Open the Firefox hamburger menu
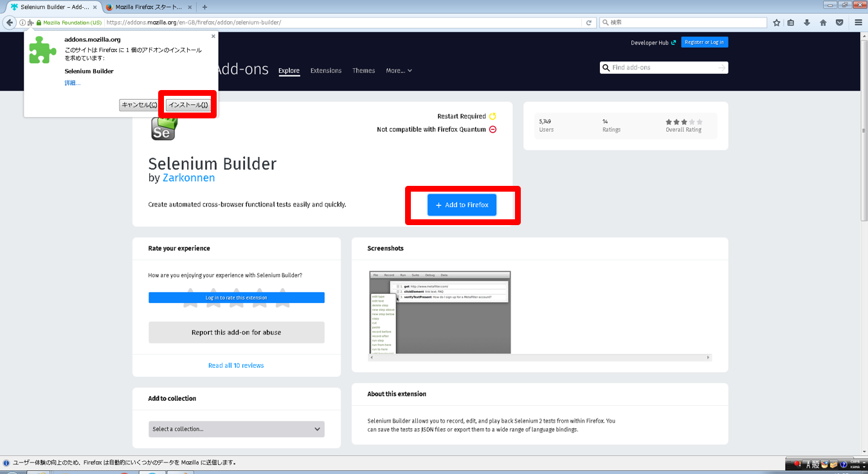 (858, 23)
